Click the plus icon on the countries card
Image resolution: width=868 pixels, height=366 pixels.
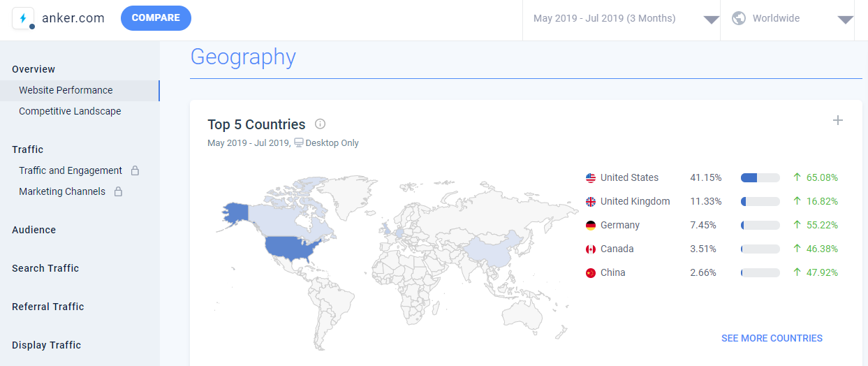pyautogui.click(x=838, y=120)
